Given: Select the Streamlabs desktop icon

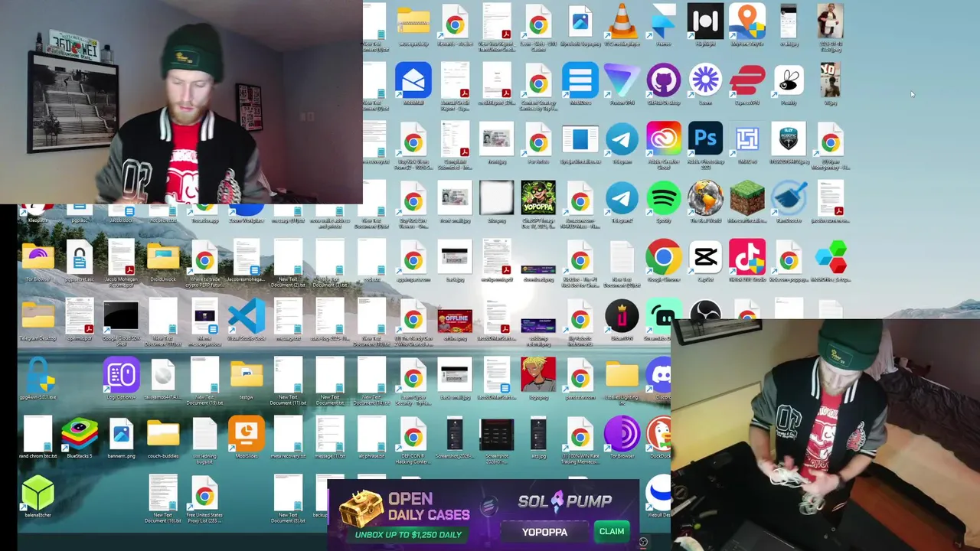Looking at the screenshot, I should (661, 315).
